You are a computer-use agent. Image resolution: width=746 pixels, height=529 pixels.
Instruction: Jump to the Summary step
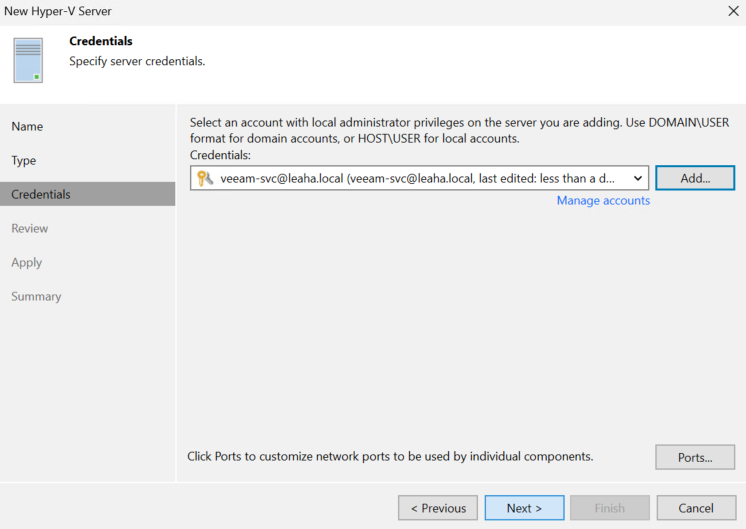click(x=36, y=296)
